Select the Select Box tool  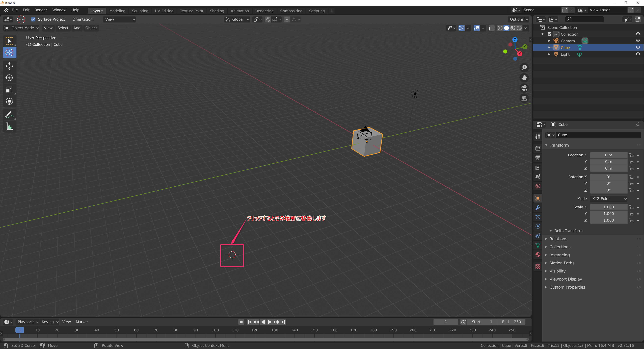(x=10, y=41)
